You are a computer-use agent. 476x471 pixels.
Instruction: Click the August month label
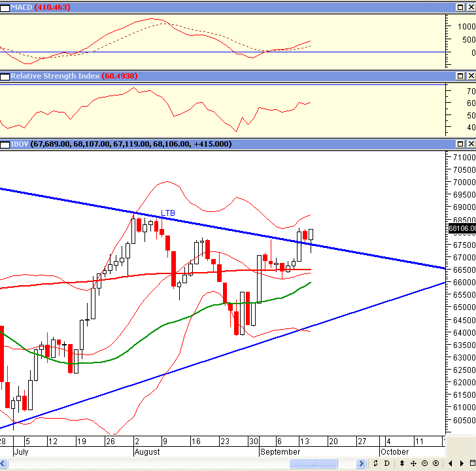pyautogui.click(x=147, y=452)
